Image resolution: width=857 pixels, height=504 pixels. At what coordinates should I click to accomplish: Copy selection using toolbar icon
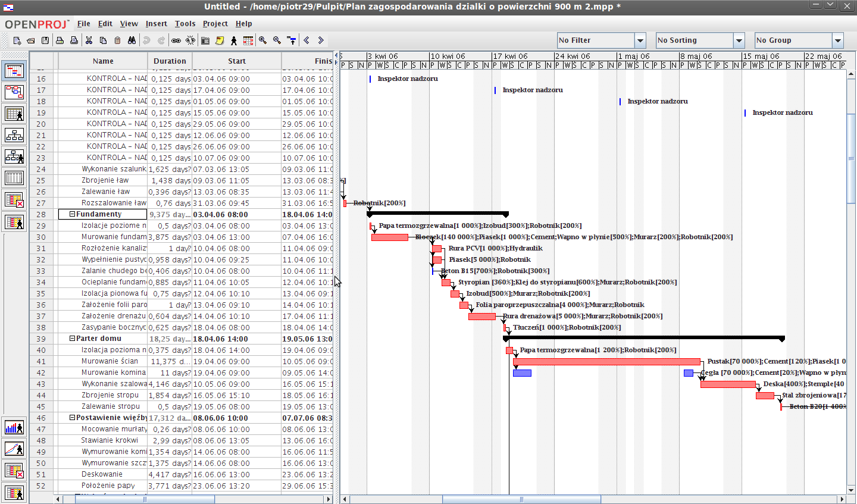[x=103, y=40]
